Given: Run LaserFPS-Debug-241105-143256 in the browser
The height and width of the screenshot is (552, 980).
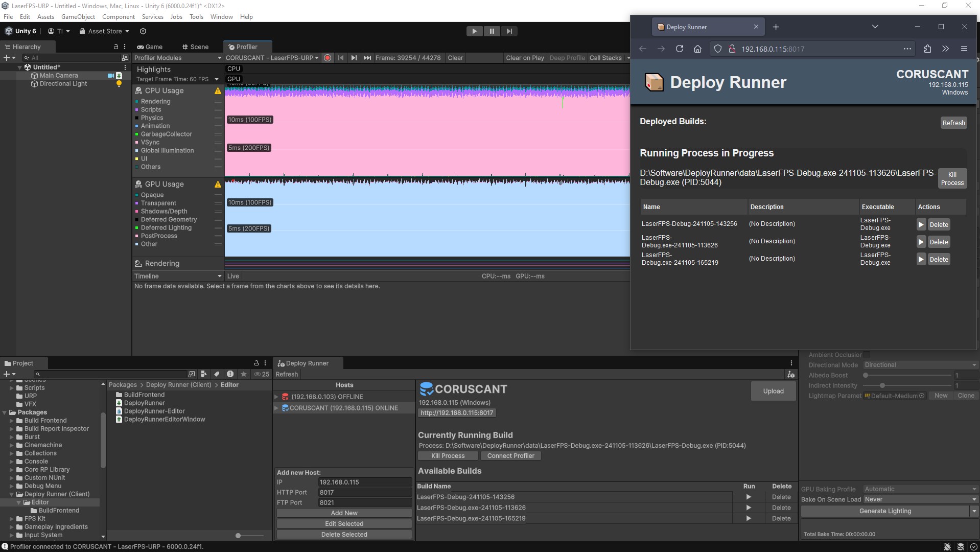Looking at the screenshot, I should (x=921, y=224).
